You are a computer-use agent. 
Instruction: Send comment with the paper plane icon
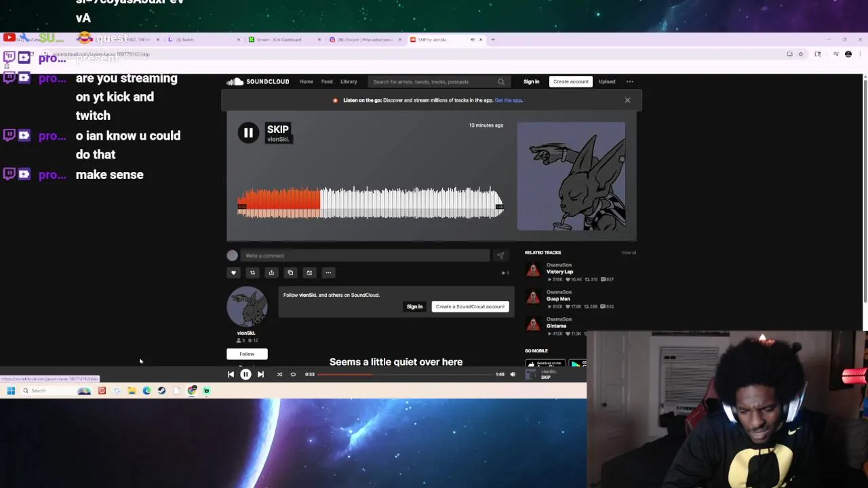[x=500, y=256]
